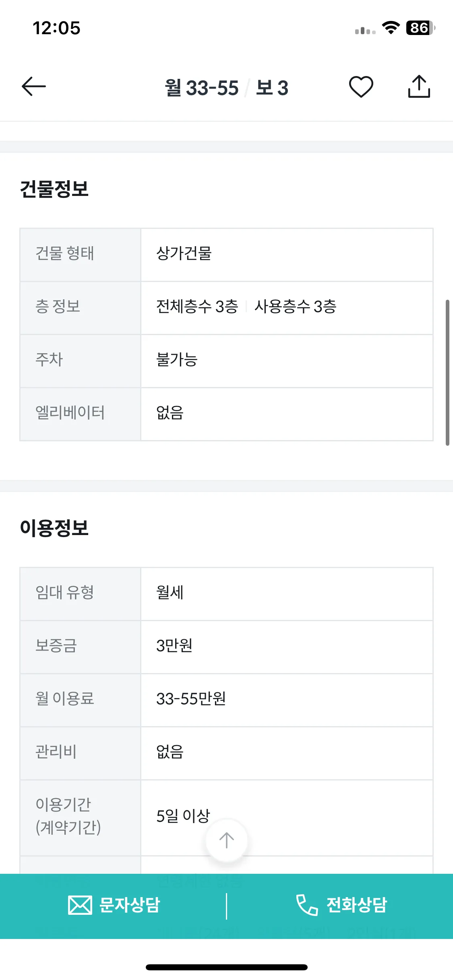Image resolution: width=453 pixels, height=980 pixels.
Task: Click the vertical scrollbar indicator
Action: [x=447, y=373]
